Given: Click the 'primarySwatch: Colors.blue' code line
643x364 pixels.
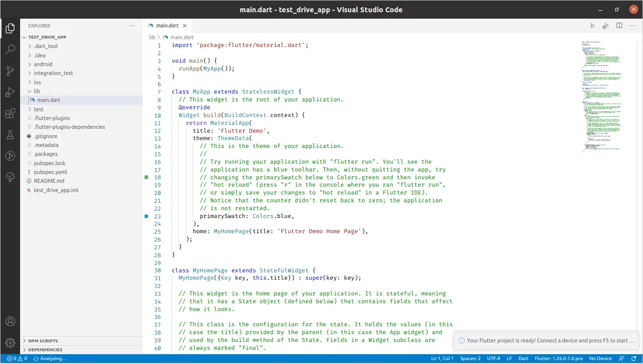Looking at the screenshot, I should tap(247, 216).
